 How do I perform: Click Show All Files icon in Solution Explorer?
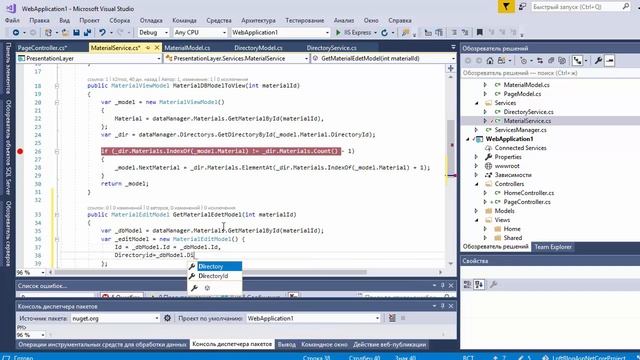click(x=562, y=60)
